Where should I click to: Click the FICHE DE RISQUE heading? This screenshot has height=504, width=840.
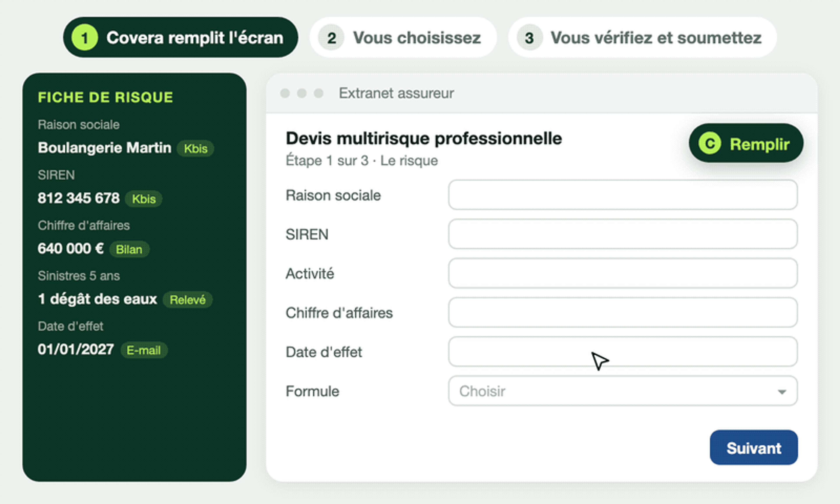[x=105, y=97]
